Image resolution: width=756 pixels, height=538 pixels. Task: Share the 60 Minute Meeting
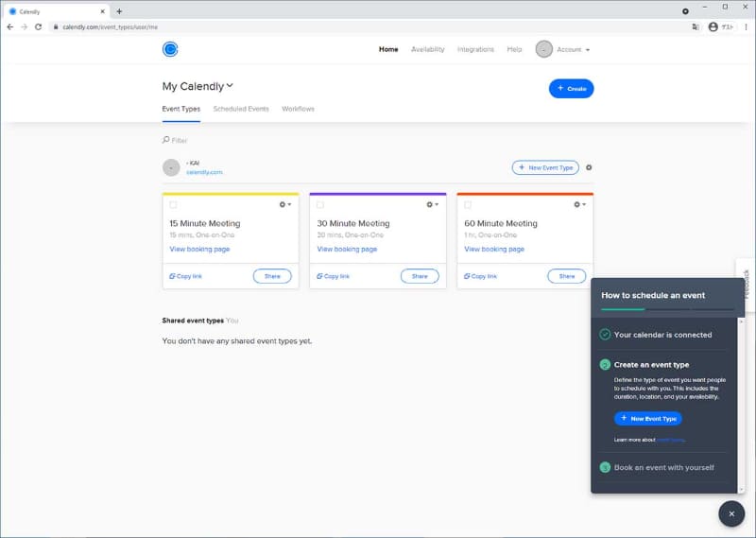[x=567, y=276]
